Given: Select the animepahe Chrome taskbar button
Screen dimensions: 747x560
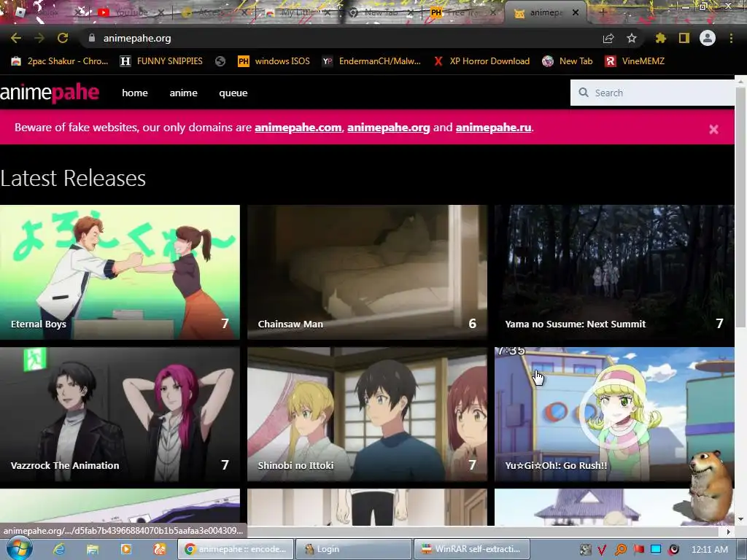Looking at the screenshot, I should point(236,549).
